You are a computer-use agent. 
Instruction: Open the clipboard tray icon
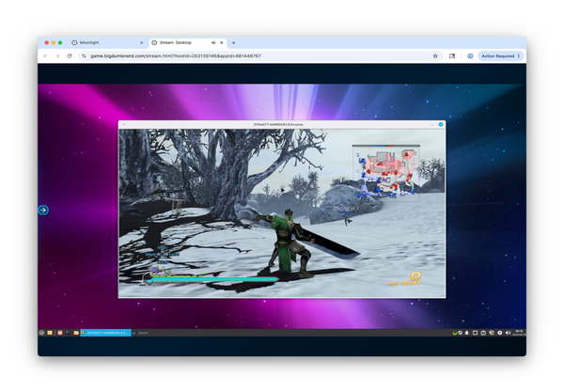click(x=483, y=333)
